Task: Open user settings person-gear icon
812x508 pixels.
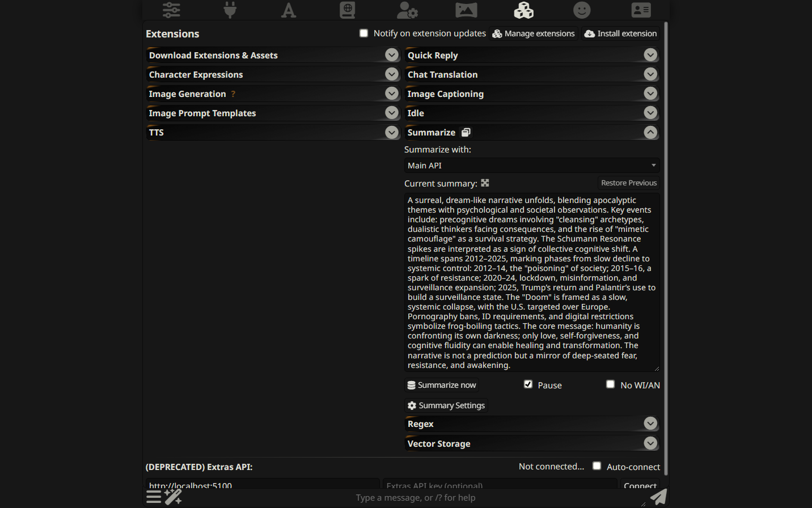Action: click(407, 10)
